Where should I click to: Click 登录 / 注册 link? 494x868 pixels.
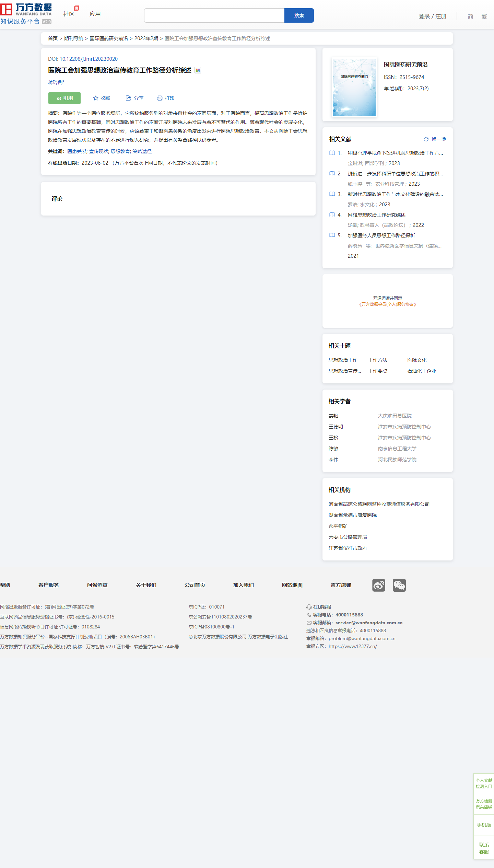pyautogui.click(x=433, y=16)
